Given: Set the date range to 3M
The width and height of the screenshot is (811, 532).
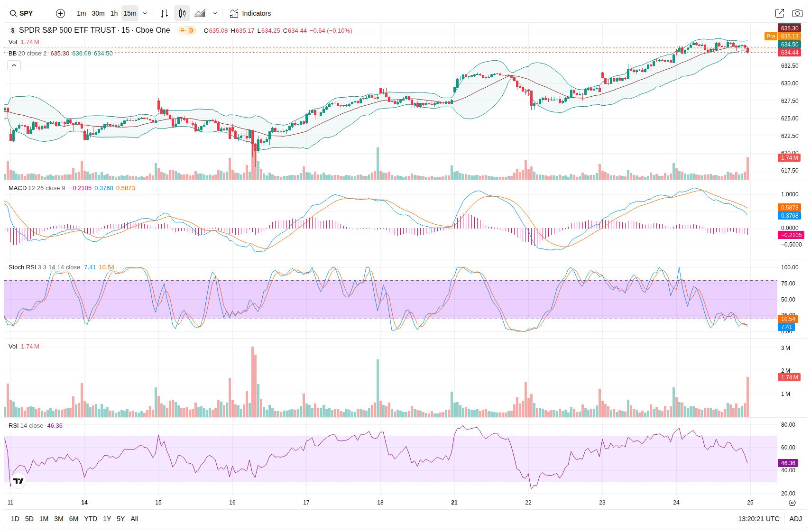Looking at the screenshot, I should click(x=59, y=519).
